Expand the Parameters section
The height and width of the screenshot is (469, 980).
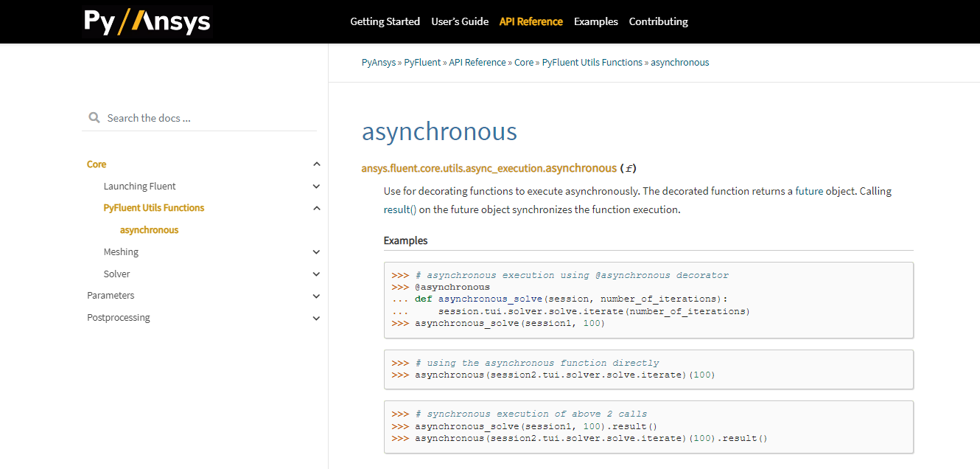tap(316, 296)
